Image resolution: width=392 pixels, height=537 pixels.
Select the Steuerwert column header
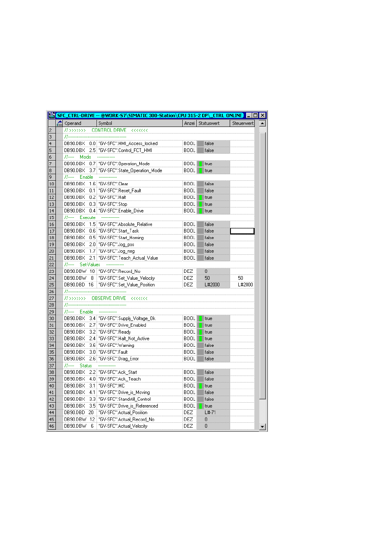coord(242,123)
